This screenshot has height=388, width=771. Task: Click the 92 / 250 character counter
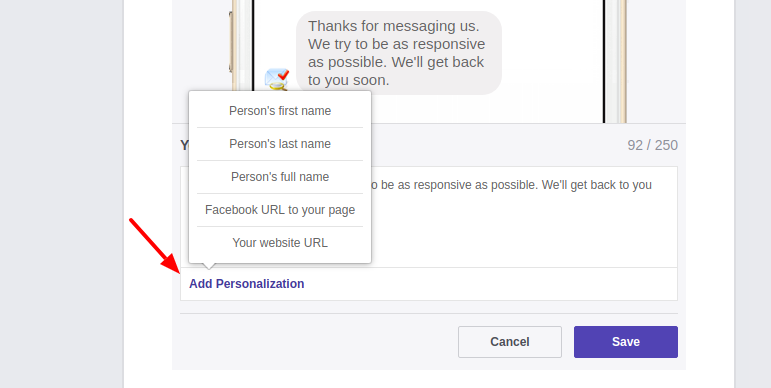pos(652,145)
